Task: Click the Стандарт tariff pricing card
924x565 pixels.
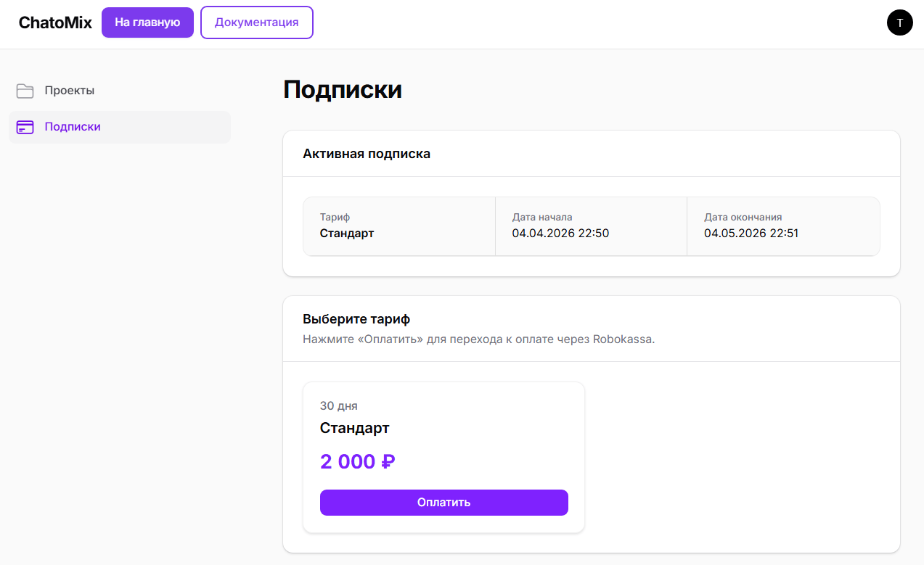Action: click(443, 457)
